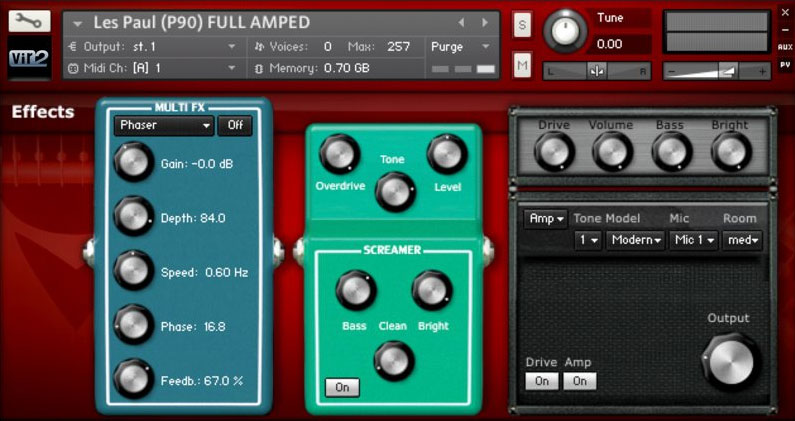Click the purge status indicator bars
This screenshot has height=421, width=795.
coord(463,69)
